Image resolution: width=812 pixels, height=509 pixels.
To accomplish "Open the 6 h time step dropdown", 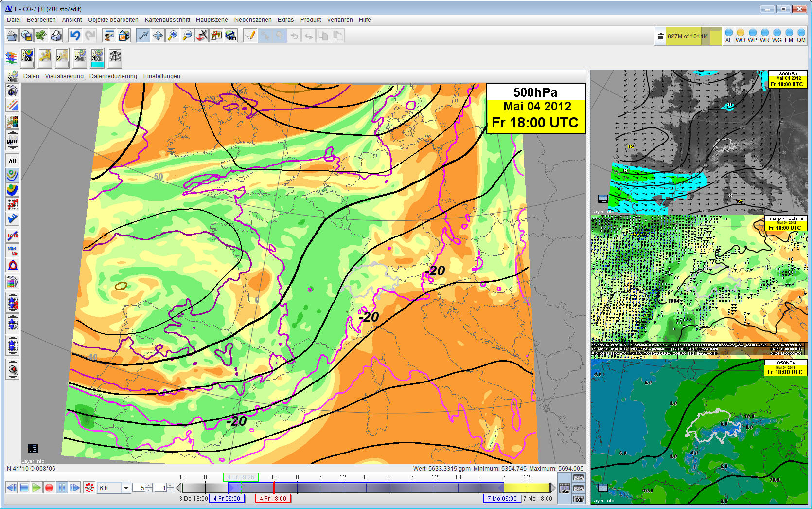I will point(126,488).
